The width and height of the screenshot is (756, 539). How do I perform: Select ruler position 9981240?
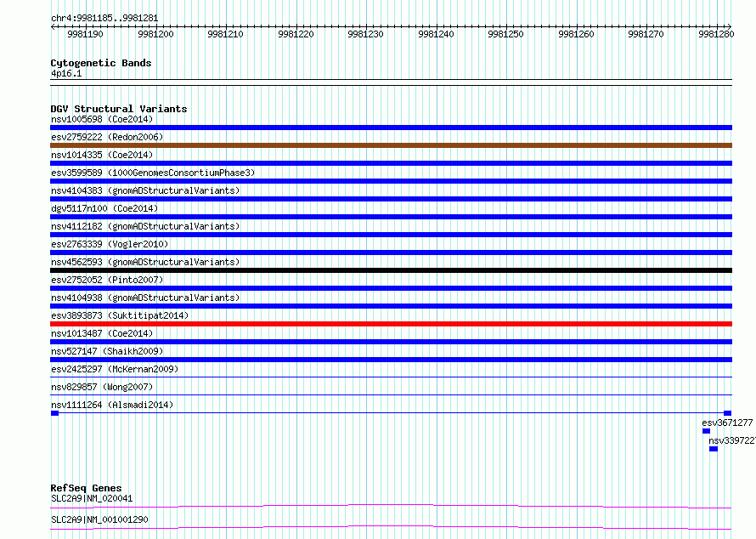click(x=437, y=34)
